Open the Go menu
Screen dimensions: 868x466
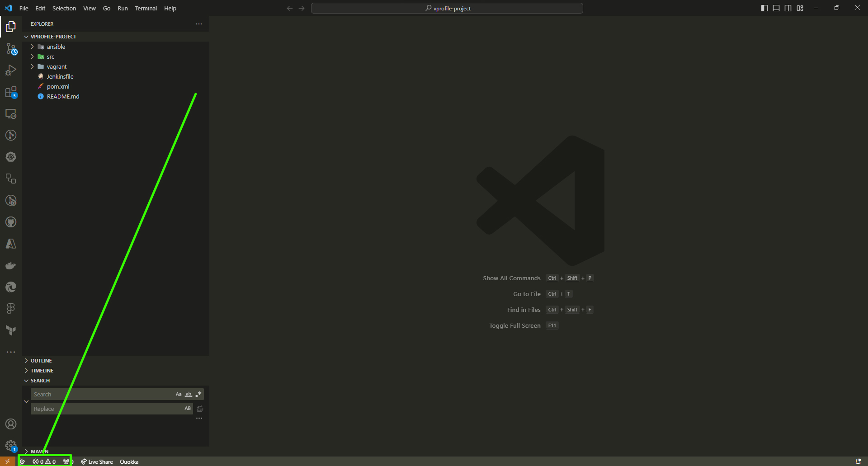coord(107,8)
